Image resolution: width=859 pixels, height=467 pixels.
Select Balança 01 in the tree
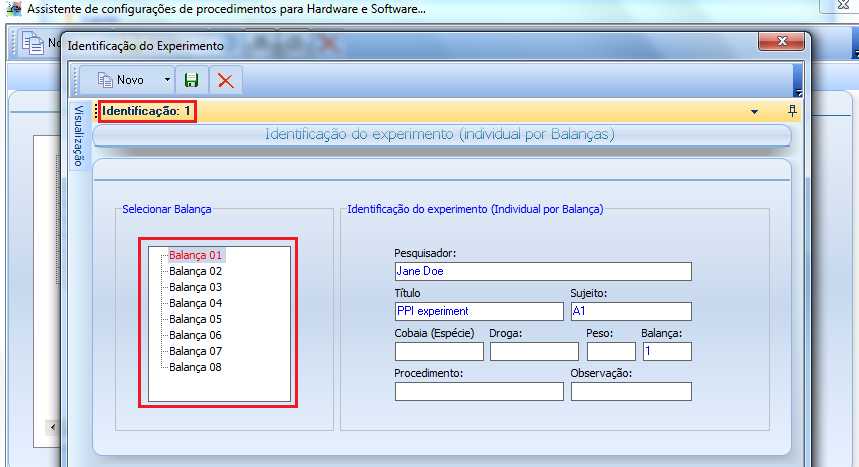195,255
